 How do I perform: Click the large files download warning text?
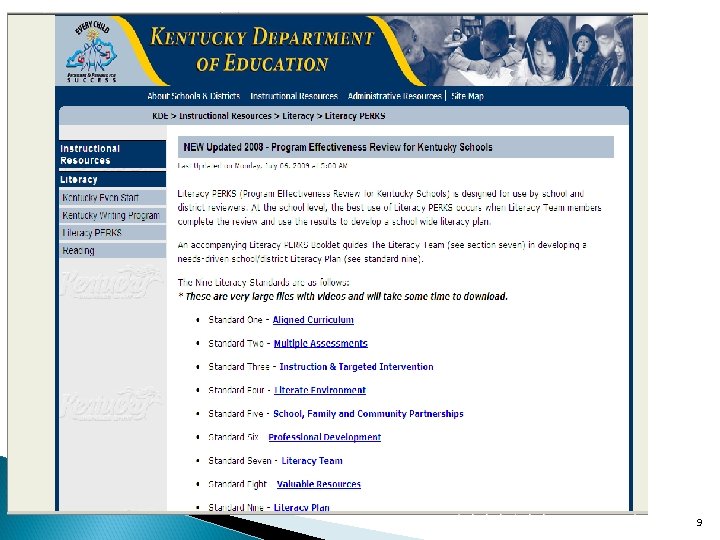tap(343, 297)
